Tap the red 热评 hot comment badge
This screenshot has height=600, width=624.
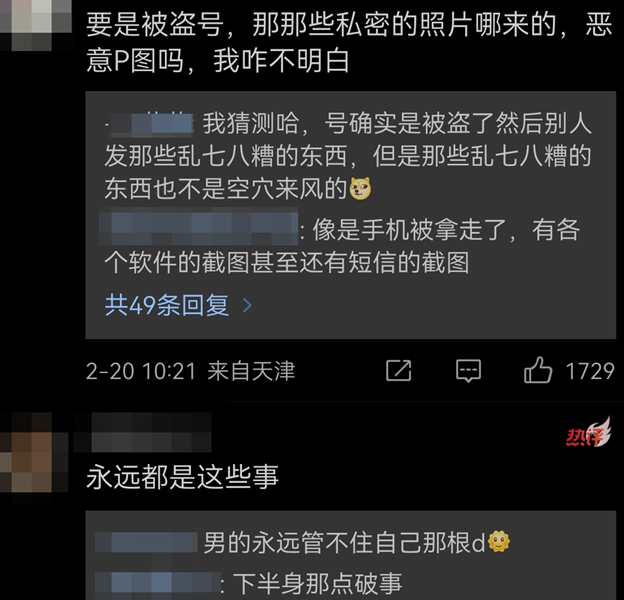coord(589,433)
